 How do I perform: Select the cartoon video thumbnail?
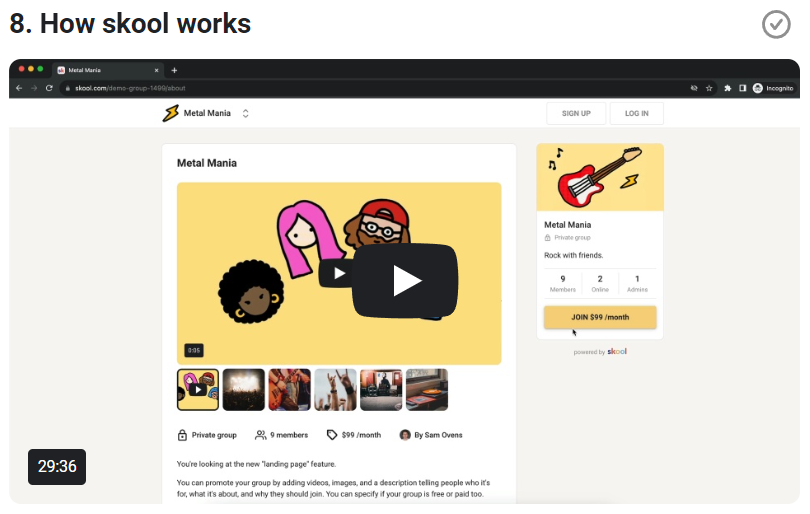[198, 390]
